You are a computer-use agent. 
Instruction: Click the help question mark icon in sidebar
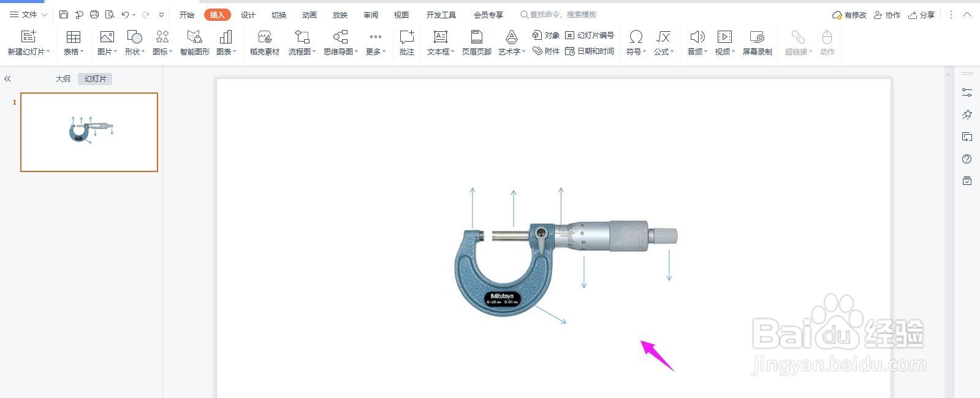coord(967,159)
